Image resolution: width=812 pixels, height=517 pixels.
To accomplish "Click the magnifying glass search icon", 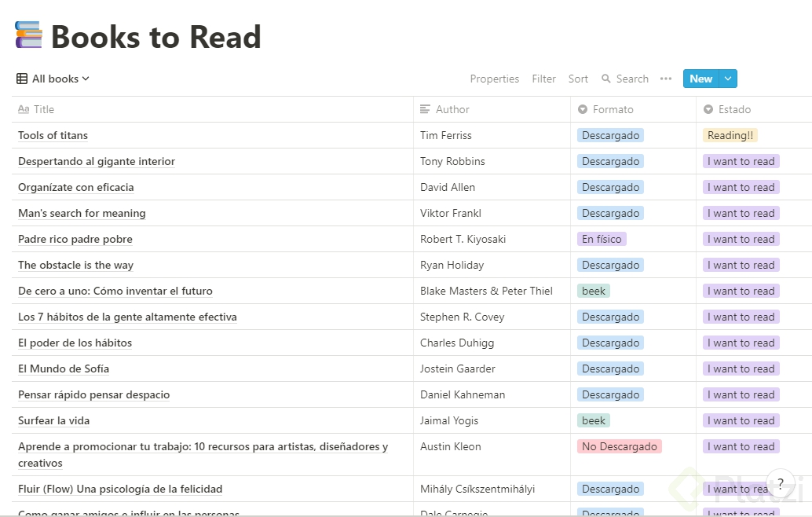I will 606,79.
